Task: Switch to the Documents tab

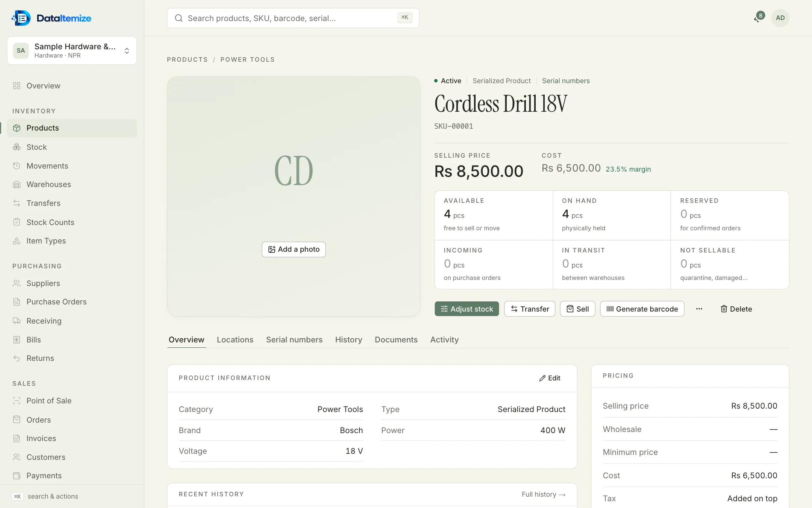Action: click(x=396, y=340)
